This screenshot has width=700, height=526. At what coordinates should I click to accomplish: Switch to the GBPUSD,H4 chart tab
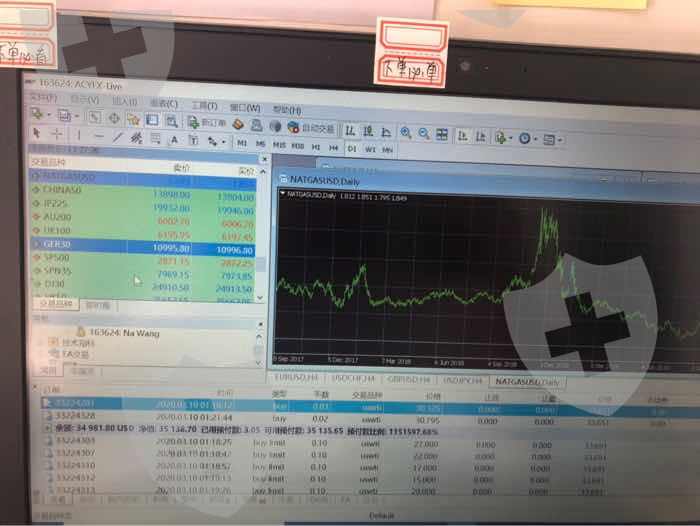pyautogui.click(x=408, y=380)
